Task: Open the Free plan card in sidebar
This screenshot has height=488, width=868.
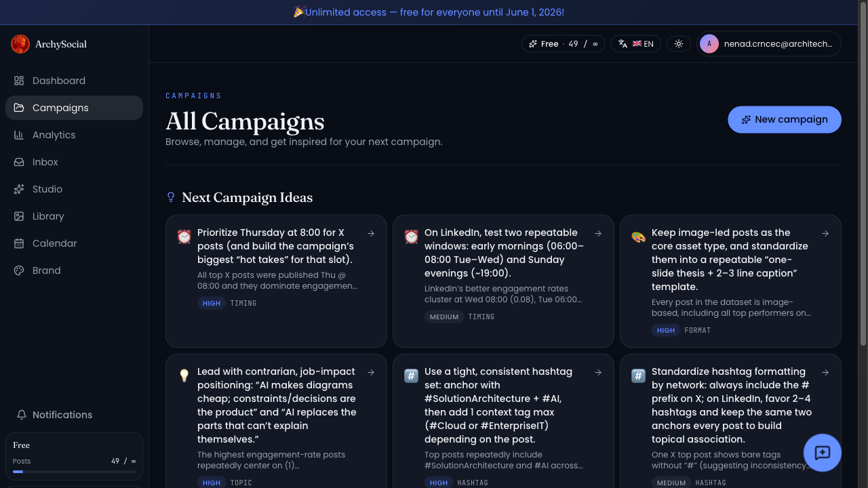Action: click(x=74, y=457)
